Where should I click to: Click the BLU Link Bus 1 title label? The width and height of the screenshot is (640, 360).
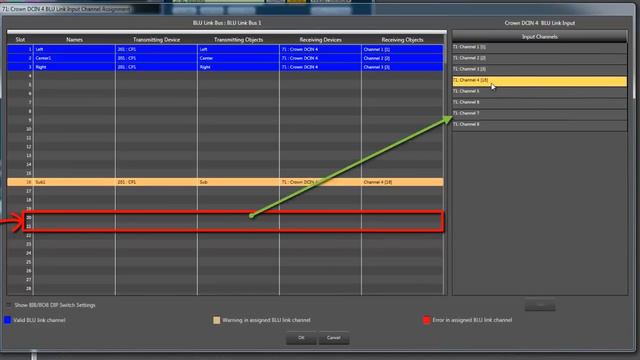click(x=227, y=23)
